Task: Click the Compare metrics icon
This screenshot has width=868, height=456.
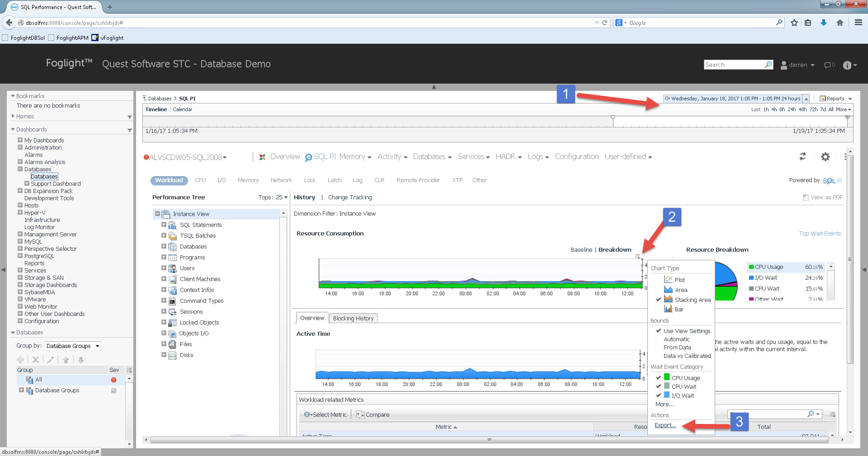Action: 360,414
